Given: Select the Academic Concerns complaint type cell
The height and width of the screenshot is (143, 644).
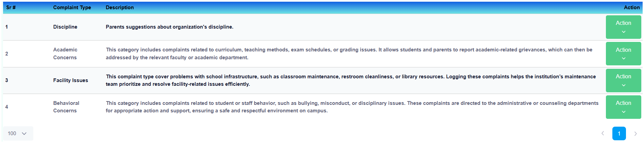Looking at the screenshot, I should pos(65,53).
